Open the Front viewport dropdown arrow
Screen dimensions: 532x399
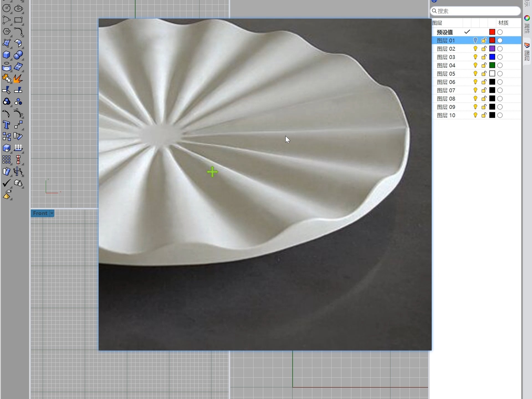click(x=52, y=213)
